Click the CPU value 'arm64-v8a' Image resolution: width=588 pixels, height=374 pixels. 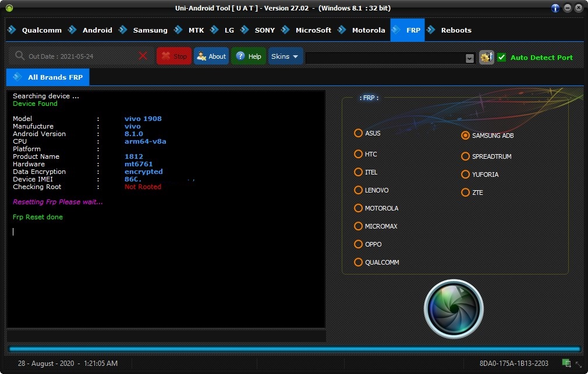click(145, 141)
